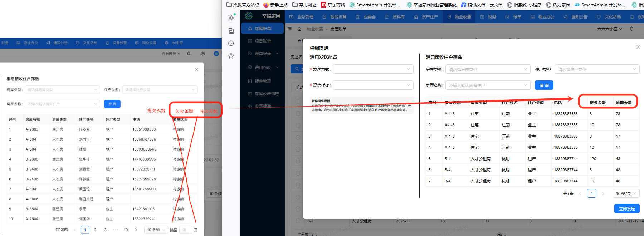Click page 1 in 催缴提醒 dialog pagination

pos(592,193)
